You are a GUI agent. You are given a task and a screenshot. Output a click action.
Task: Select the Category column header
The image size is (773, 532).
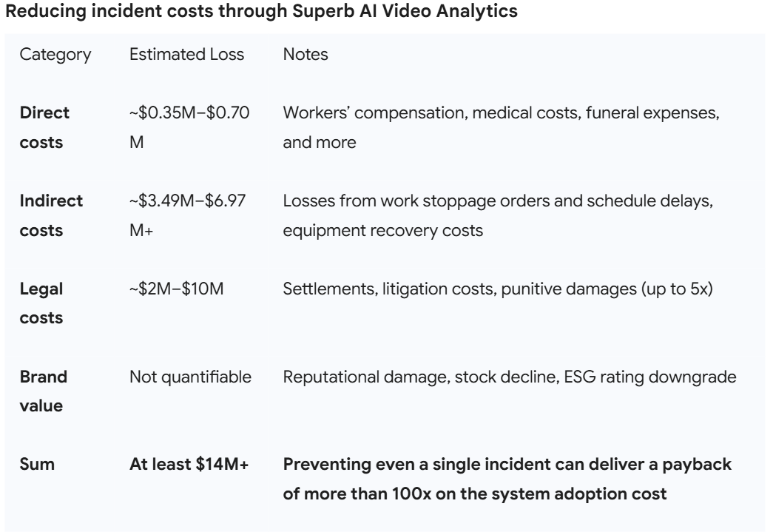(x=55, y=55)
